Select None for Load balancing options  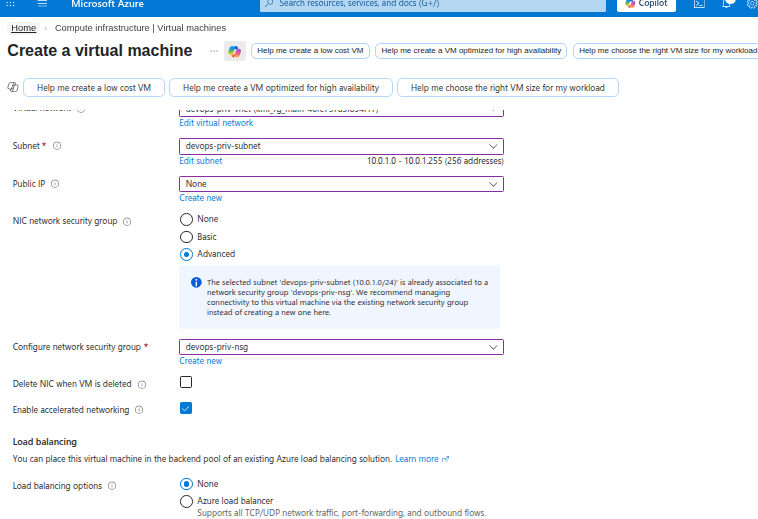coord(186,484)
